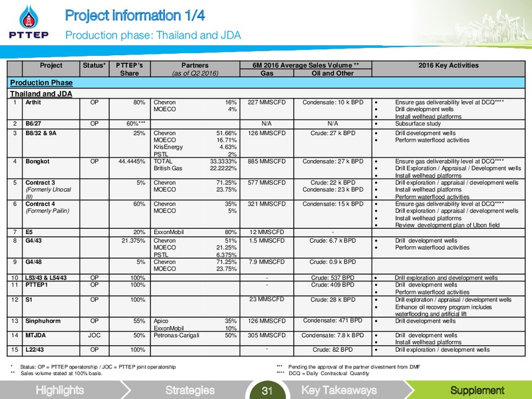Click the 'Partners' column header
Image resolution: width=532 pixels, height=399 pixels.
click(x=195, y=65)
